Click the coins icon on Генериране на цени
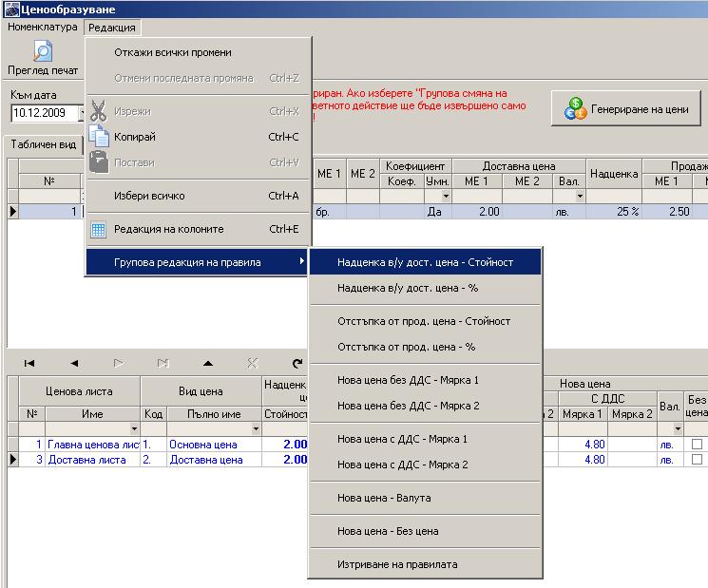The width and height of the screenshot is (708, 588). (x=575, y=108)
